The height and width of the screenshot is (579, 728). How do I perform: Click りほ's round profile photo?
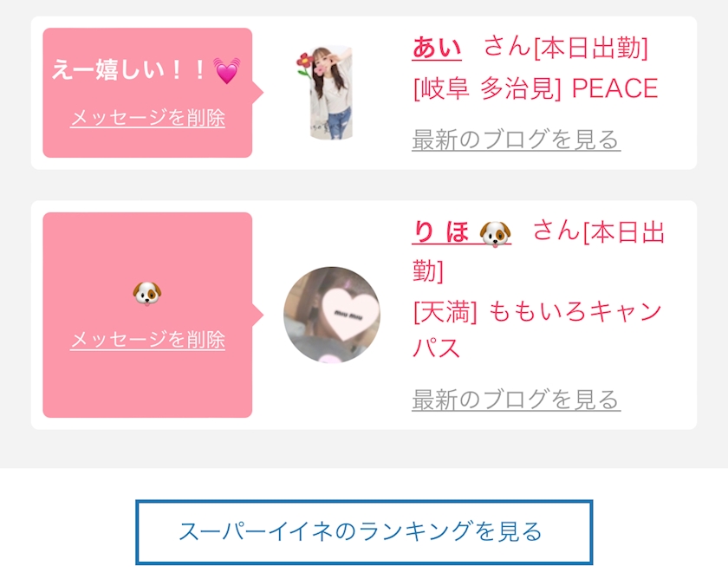pos(331,315)
